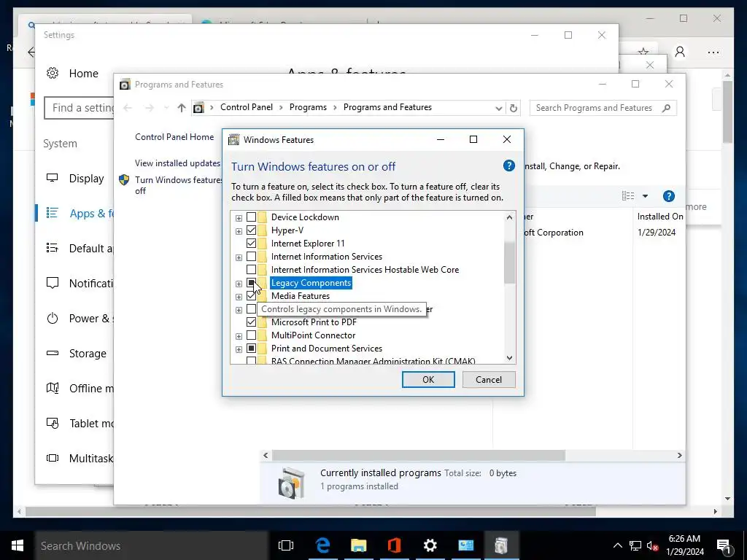This screenshot has height=560, width=747.
Task: Select Display in the Settings sidebar
Action: pos(86,178)
